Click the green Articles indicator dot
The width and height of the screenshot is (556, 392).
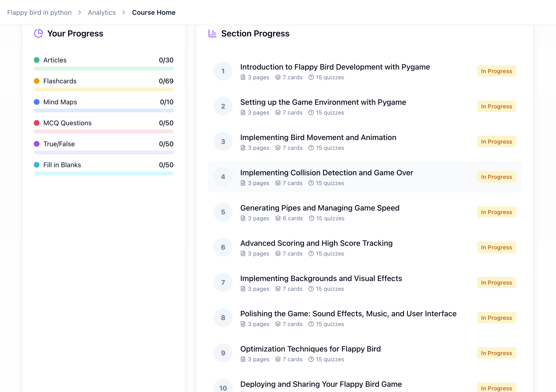point(37,60)
